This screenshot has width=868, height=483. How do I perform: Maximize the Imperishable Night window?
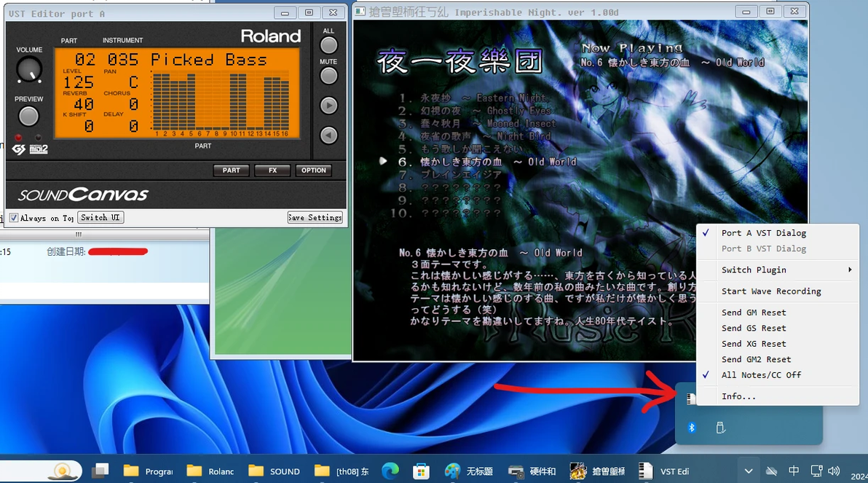tap(770, 11)
